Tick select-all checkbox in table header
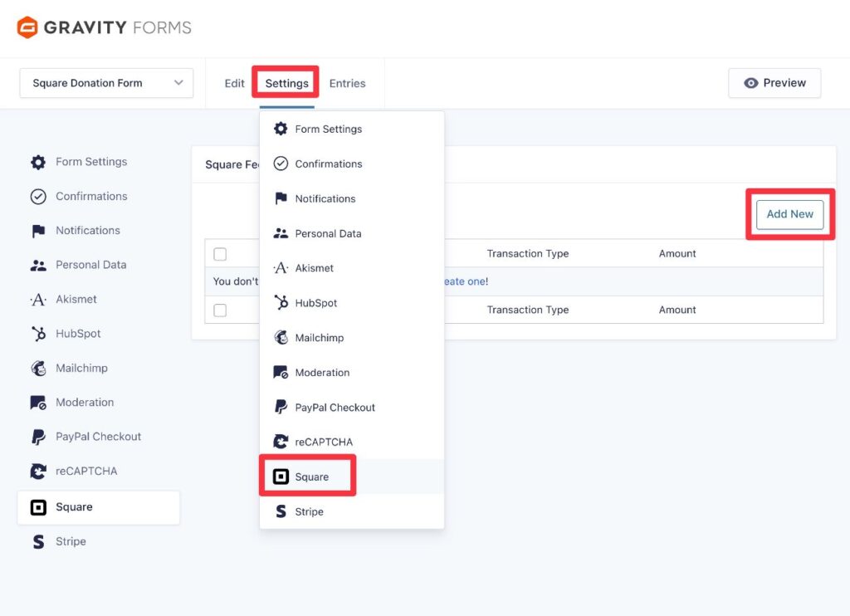This screenshot has width=850, height=616. pyautogui.click(x=220, y=254)
